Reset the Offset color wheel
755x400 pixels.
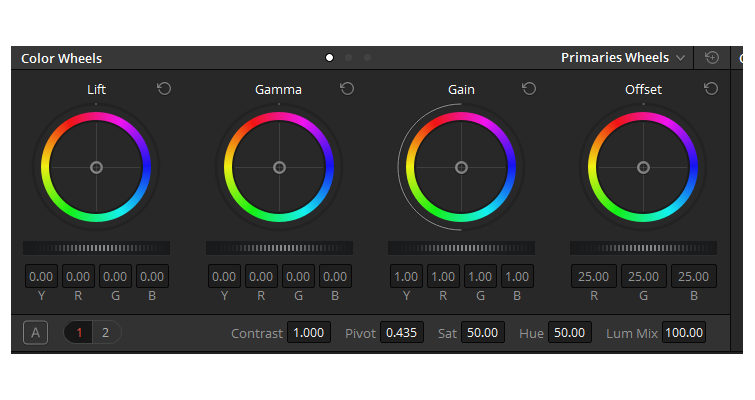(711, 89)
